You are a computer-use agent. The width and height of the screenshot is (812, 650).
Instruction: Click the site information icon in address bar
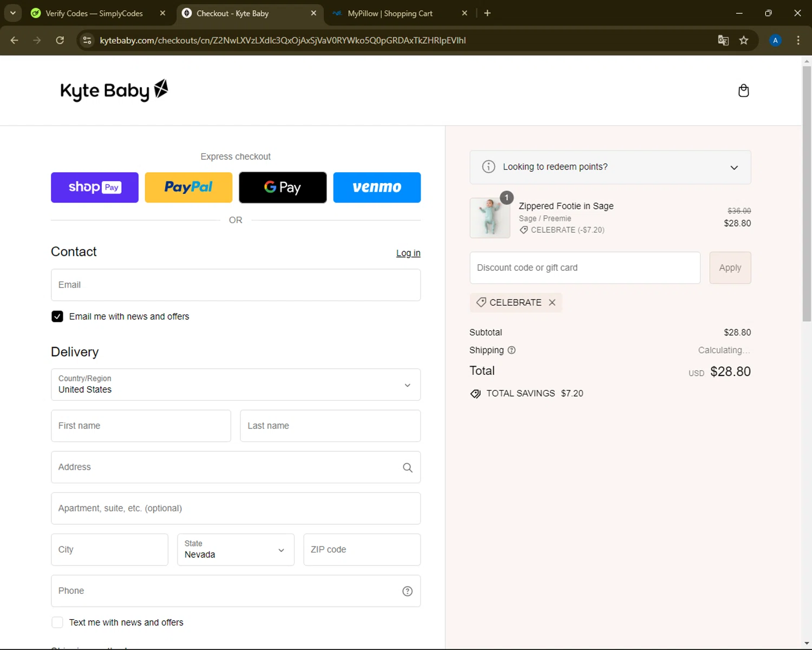coord(87,40)
